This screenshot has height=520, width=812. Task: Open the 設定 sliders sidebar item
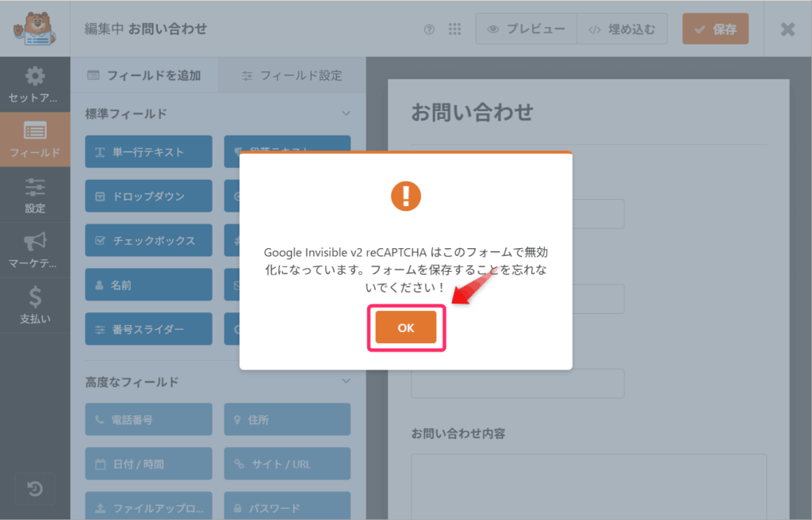click(x=35, y=195)
